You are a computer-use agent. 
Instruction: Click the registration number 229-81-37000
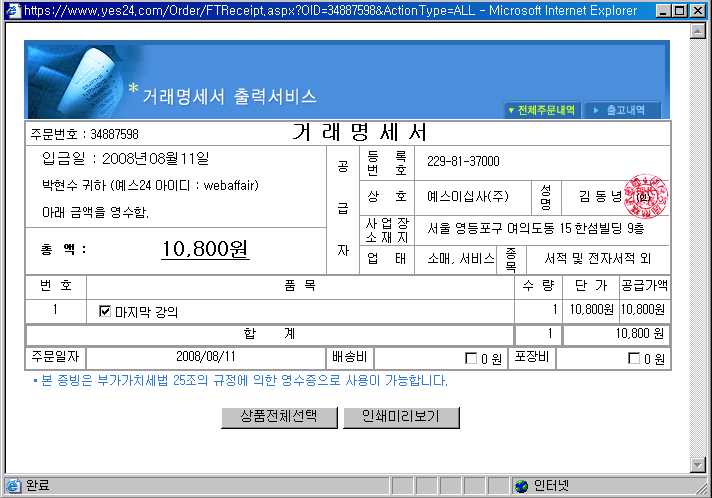click(x=463, y=162)
